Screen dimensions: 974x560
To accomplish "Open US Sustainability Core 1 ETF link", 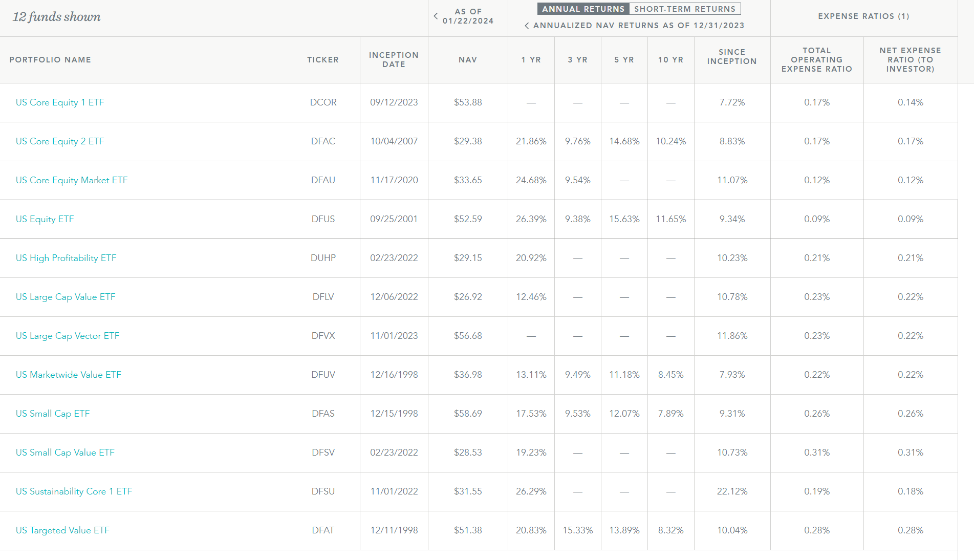I will [74, 491].
